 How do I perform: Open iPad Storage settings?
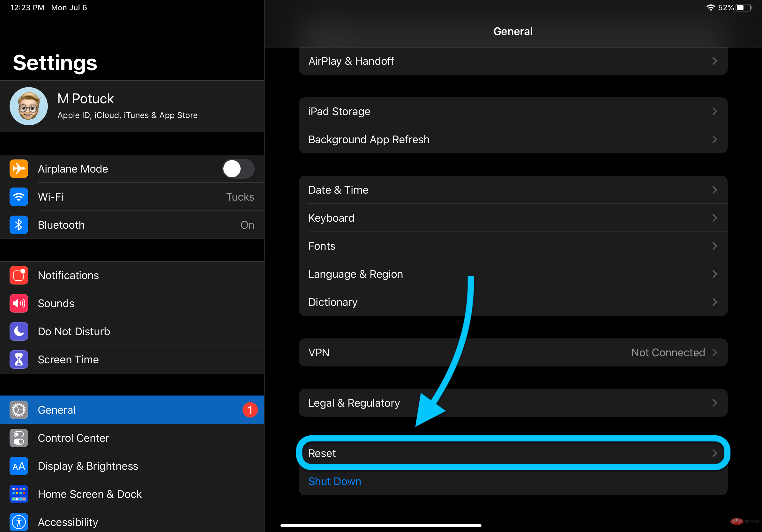pos(512,111)
